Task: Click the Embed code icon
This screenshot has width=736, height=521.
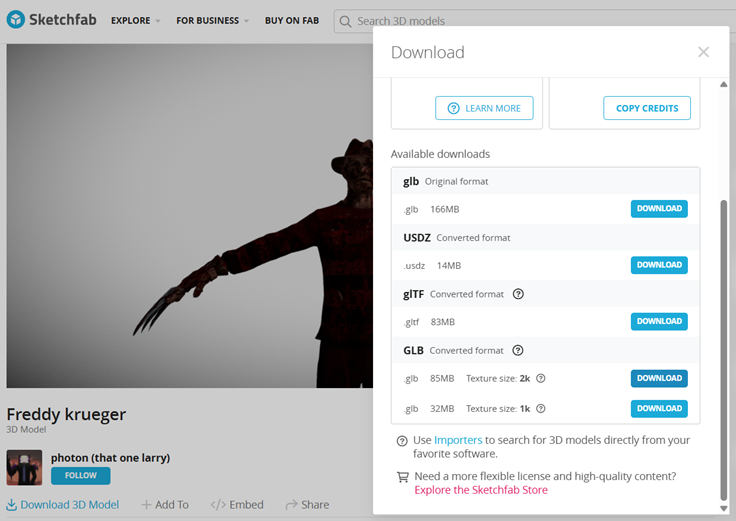Action: [218, 505]
